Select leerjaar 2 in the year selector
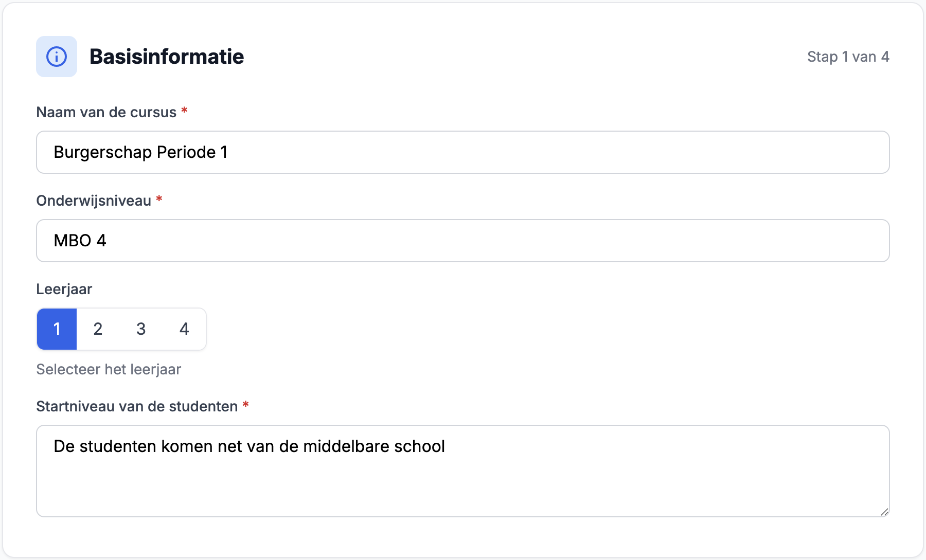The height and width of the screenshot is (560, 926). (x=98, y=329)
